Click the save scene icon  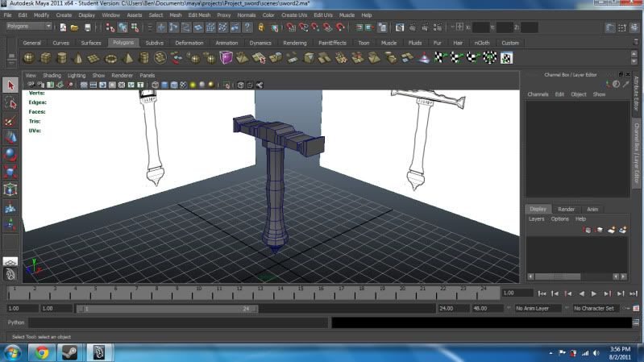88,27
